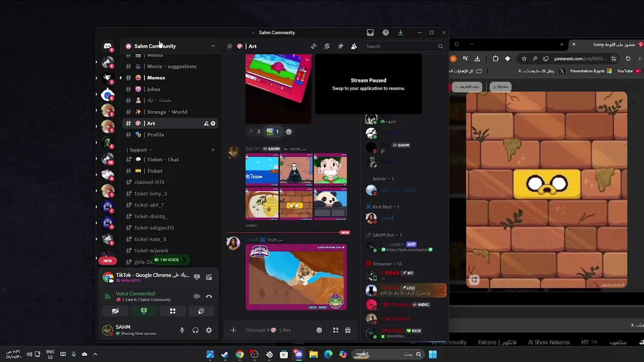Toggle the reaction with count 1
The height and width of the screenshot is (362, 644).
pyautogui.click(x=273, y=132)
